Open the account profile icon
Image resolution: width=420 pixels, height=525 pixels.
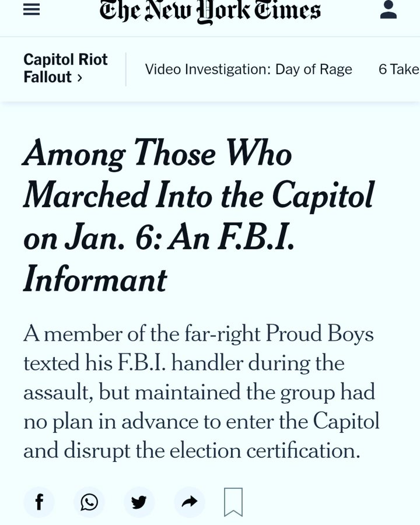[388, 10]
